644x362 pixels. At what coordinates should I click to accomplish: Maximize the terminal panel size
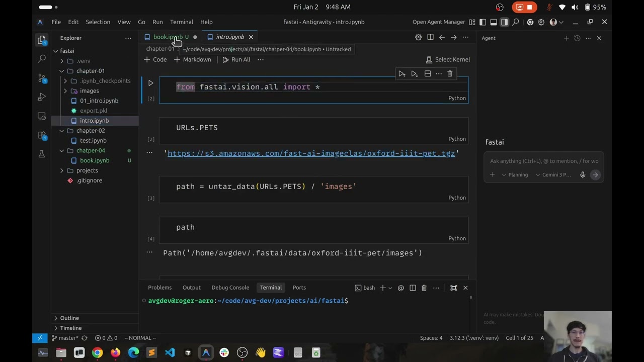(453, 288)
